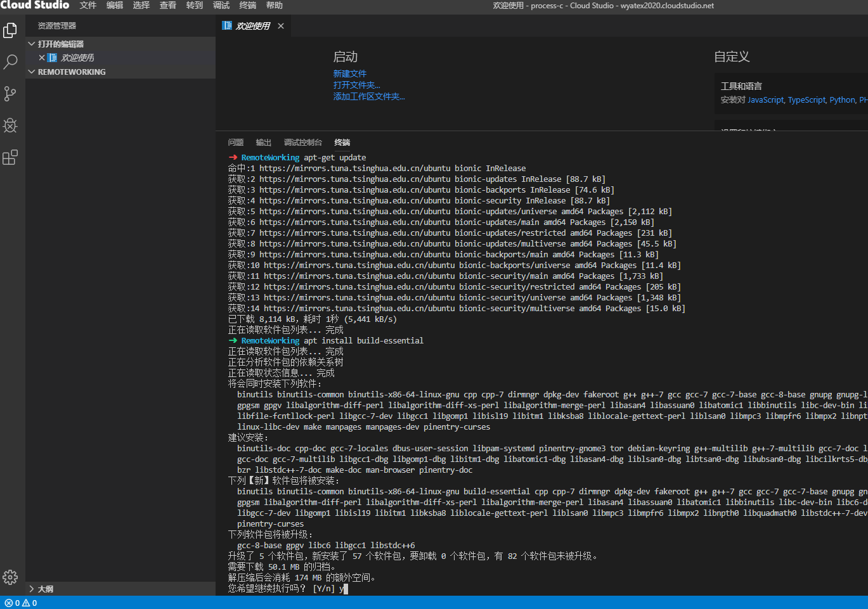This screenshot has height=609, width=868.
Task: Open the 文件 menu
Action: pos(88,5)
